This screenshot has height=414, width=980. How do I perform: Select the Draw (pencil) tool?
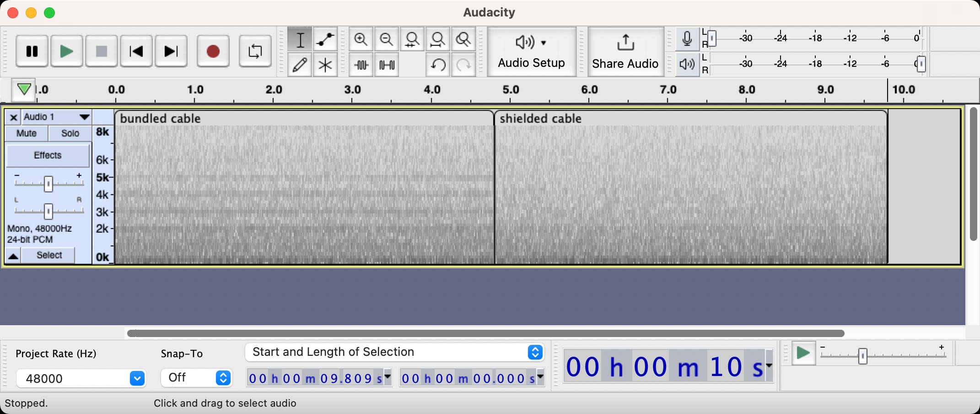pos(300,65)
